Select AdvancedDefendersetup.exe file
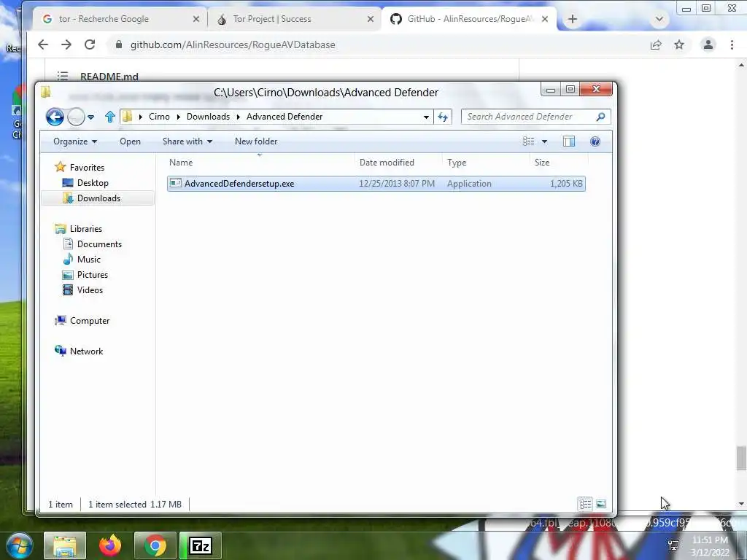The width and height of the screenshot is (747, 560). (376, 184)
